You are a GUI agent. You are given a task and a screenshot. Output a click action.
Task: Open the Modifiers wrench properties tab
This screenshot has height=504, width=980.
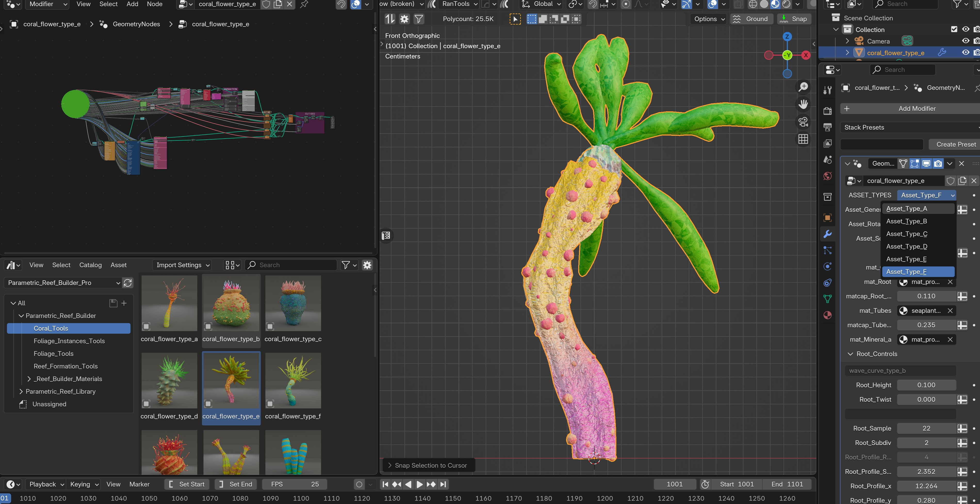click(827, 234)
